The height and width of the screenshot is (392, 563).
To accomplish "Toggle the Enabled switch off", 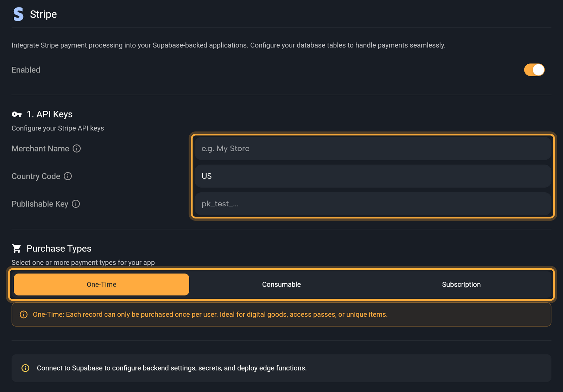I will [534, 70].
